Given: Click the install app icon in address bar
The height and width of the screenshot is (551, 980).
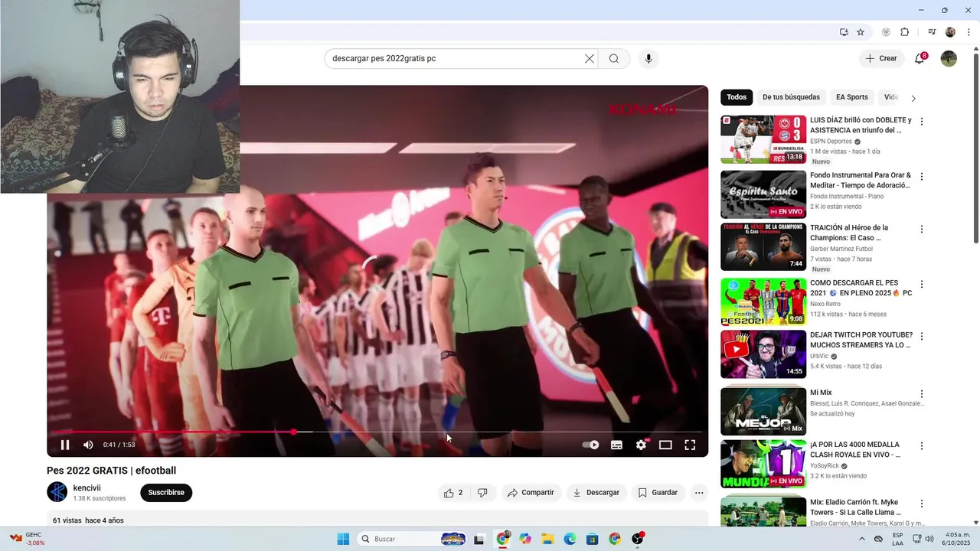Looking at the screenshot, I should [x=844, y=32].
